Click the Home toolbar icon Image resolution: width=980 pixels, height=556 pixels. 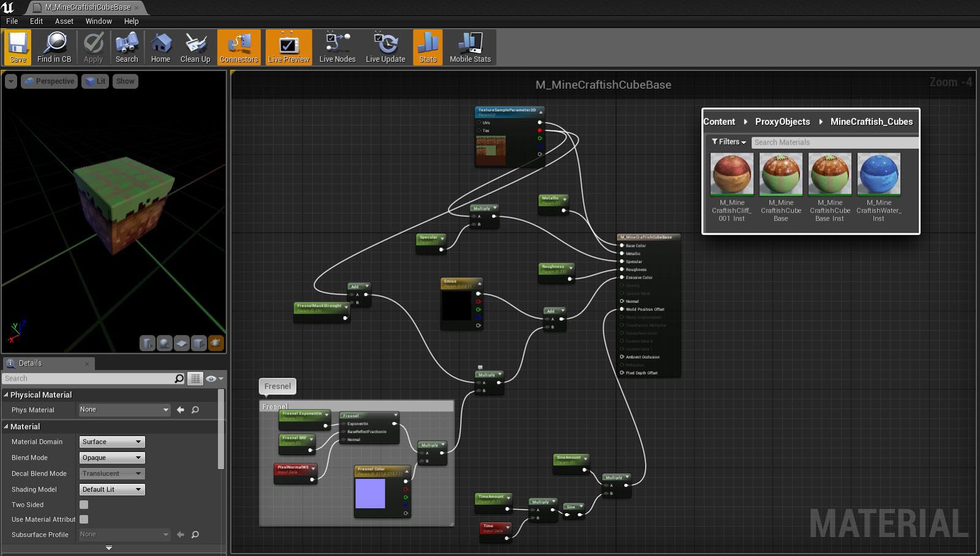[x=160, y=48]
